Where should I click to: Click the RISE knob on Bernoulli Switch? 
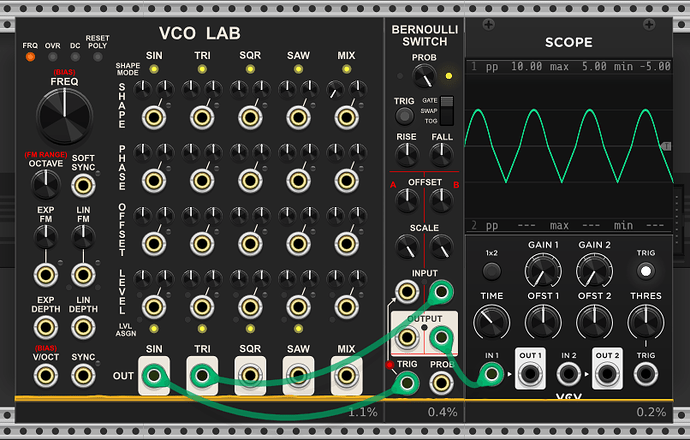click(406, 155)
